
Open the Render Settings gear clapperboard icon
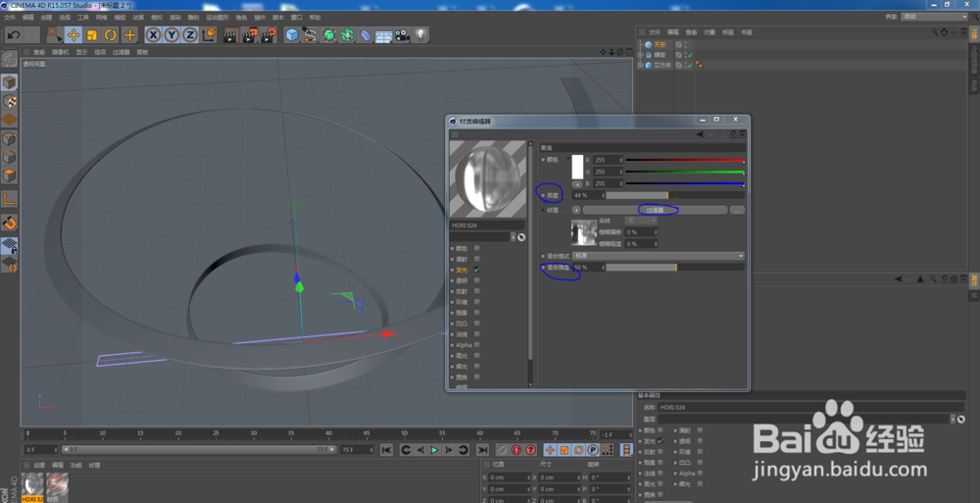pos(269,35)
